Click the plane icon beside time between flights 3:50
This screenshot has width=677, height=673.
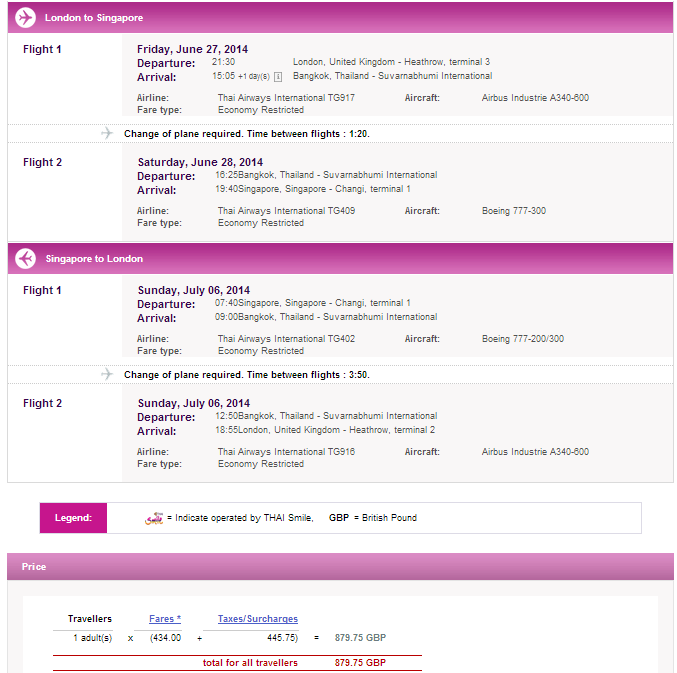pyautogui.click(x=107, y=374)
